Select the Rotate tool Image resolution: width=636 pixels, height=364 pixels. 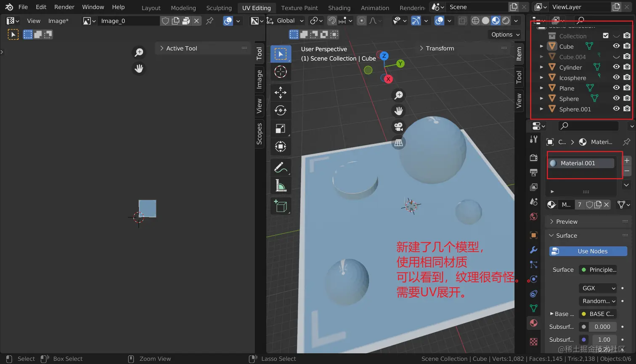click(x=281, y=110)
